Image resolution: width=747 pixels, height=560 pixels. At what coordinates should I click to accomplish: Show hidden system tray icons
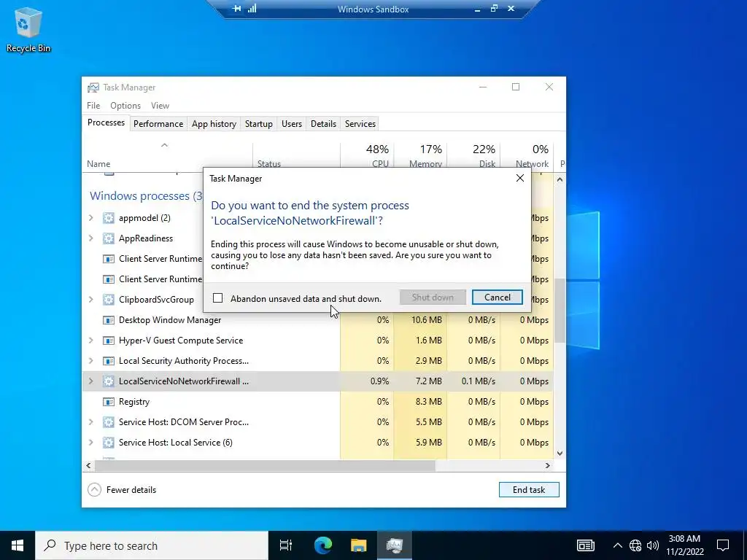click(x=617, y=545)
